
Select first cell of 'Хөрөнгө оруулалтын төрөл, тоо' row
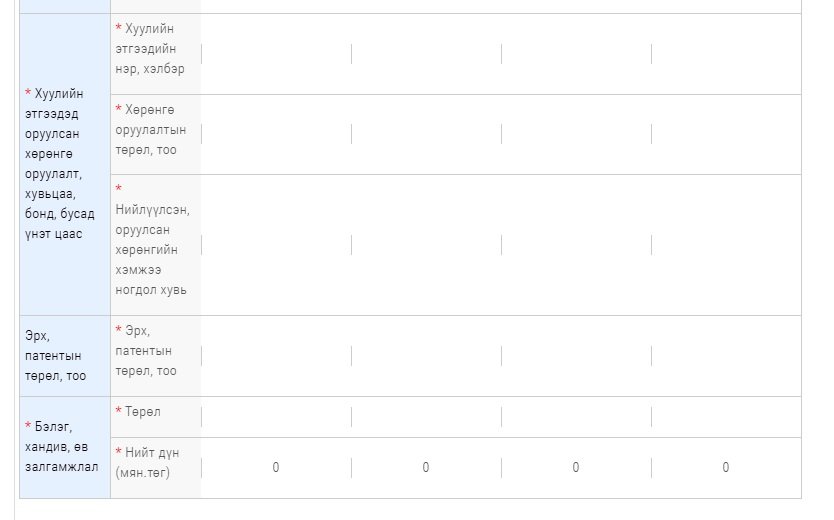coord(276,134)
